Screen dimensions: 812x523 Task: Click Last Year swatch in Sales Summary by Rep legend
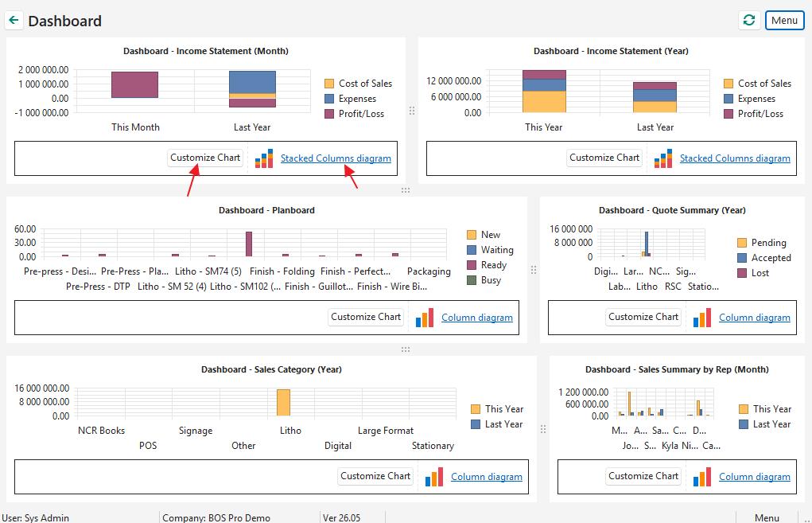[743, 424]
